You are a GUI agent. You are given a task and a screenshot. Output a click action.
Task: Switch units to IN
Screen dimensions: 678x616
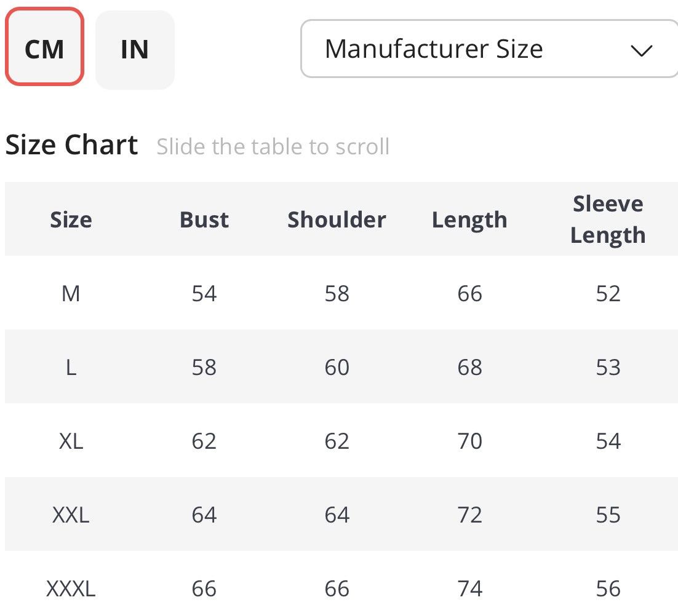pyautogui.click(x=135, y=50)
